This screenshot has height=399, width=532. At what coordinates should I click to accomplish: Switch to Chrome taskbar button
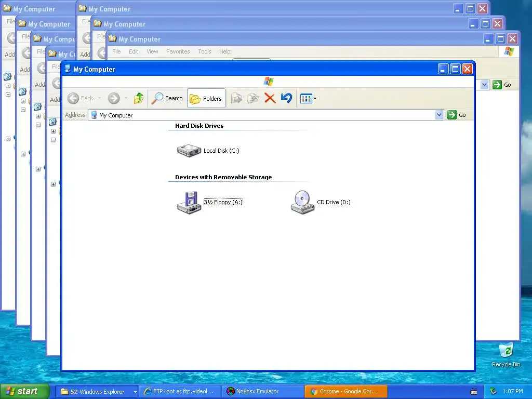point(345,392)
